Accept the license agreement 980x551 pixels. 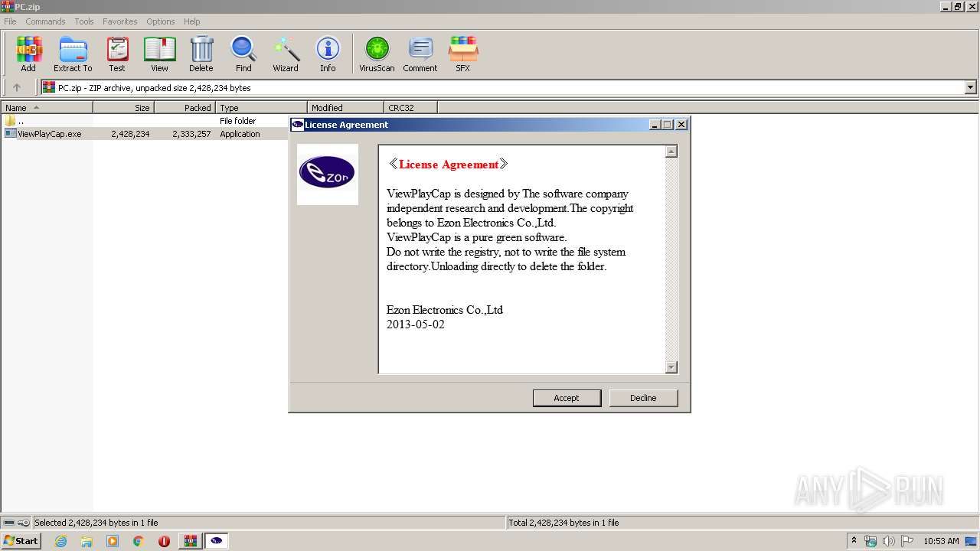[567, 398]
